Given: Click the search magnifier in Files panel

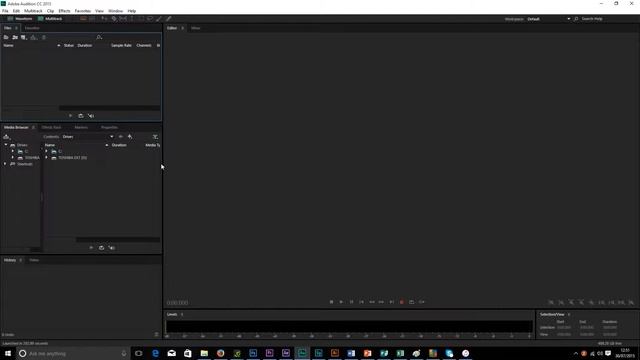Looking at the screenshot, I should (99, 37).
